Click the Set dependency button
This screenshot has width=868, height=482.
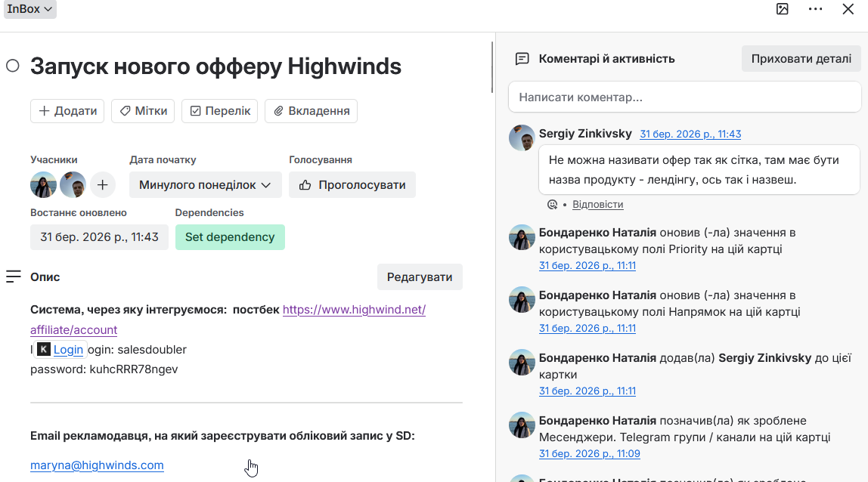(230, 237)
